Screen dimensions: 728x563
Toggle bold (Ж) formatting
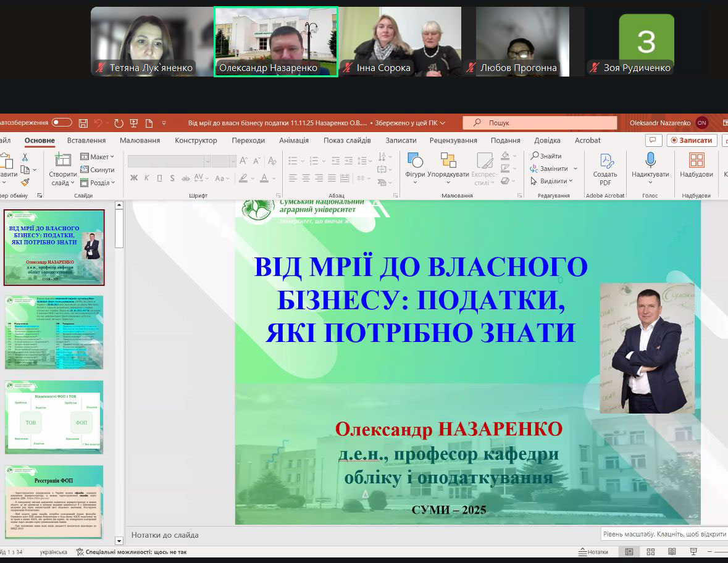[134, 178]
